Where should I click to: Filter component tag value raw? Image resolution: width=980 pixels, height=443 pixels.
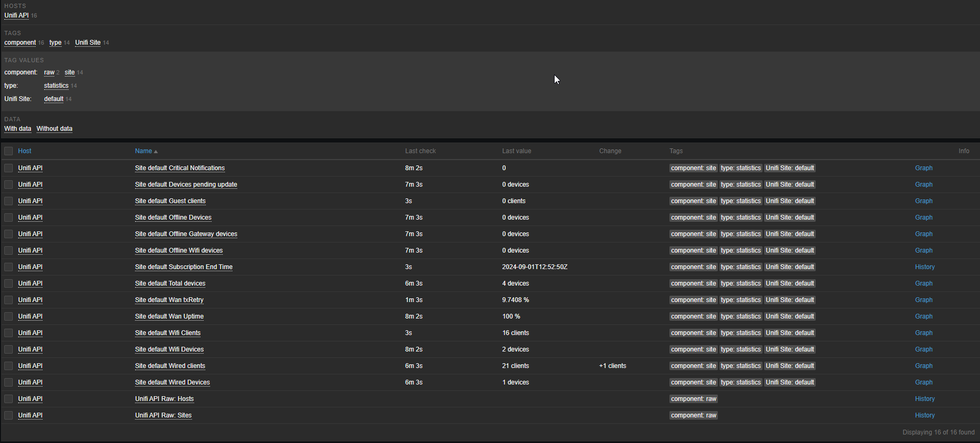click(49, 72)
